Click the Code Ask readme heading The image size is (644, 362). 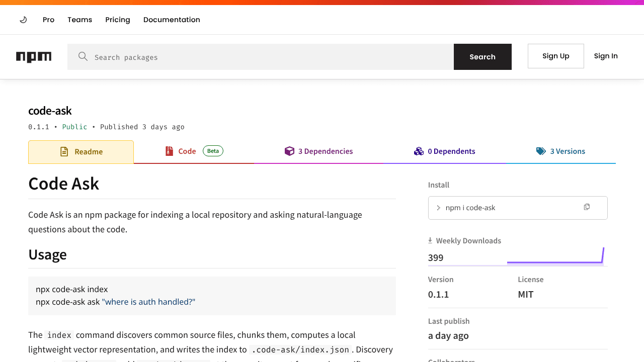click(63, 184)
